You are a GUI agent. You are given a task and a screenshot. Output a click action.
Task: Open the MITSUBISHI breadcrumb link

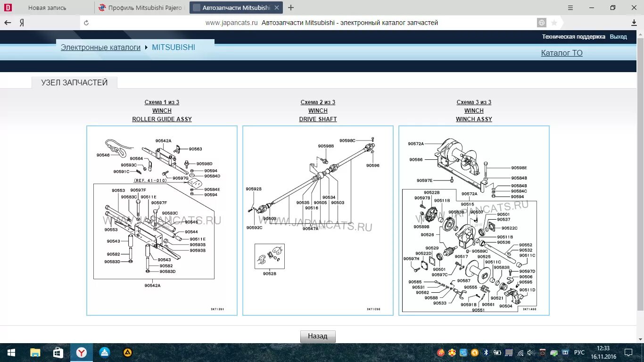point(173,48)
